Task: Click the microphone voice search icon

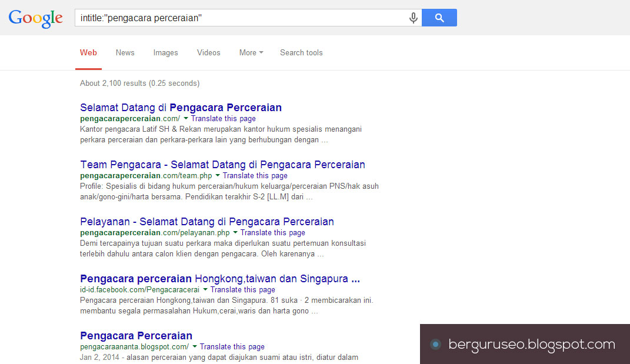Action: (413, 18)
